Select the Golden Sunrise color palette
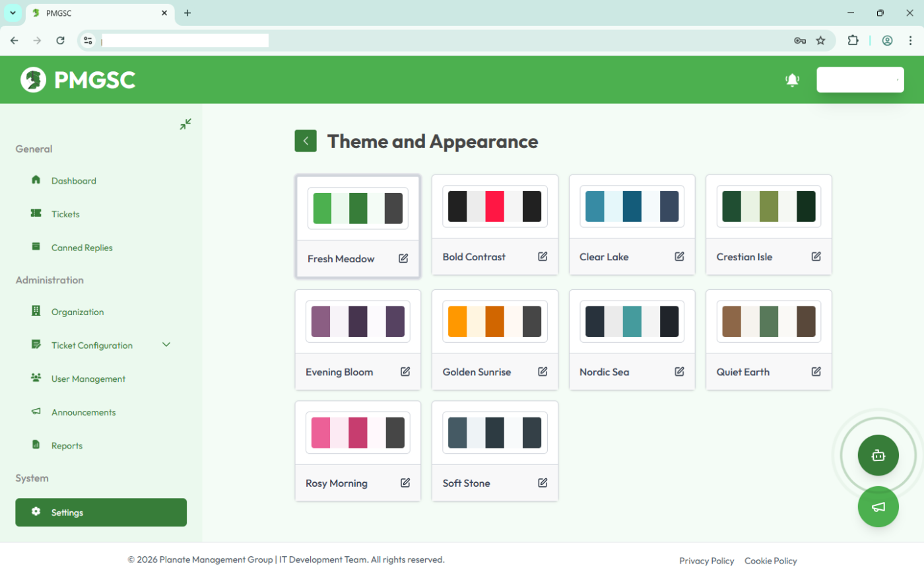Image resolution: width=924 pixels, height=578 pixels. pos(494,322)
